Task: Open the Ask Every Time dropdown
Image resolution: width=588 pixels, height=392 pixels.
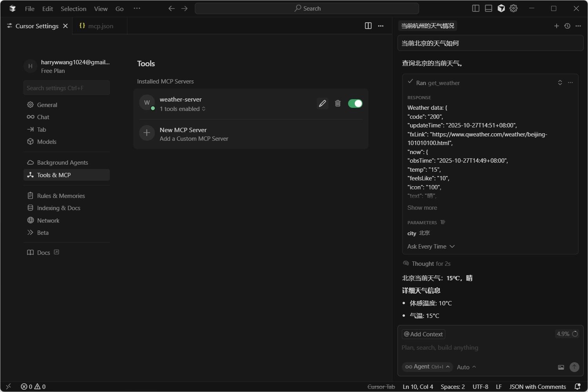Action: tap(431, 247)
